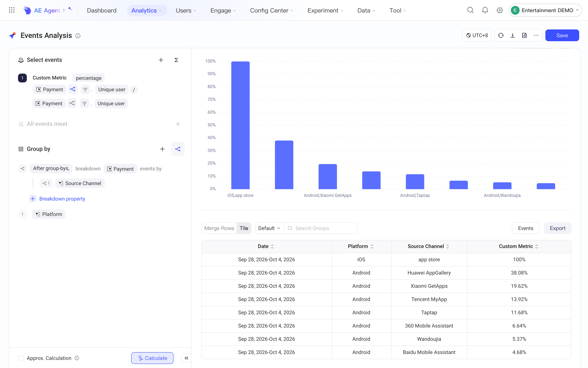Click the sigma formula icon
This screenshot has width=588, height=368.
176,60
